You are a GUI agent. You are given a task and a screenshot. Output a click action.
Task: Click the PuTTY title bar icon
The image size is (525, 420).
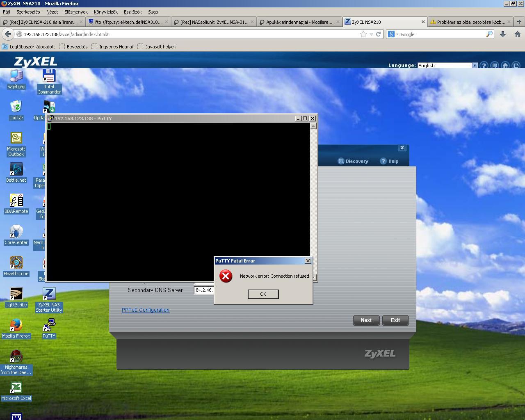click(x=51, y=118)
